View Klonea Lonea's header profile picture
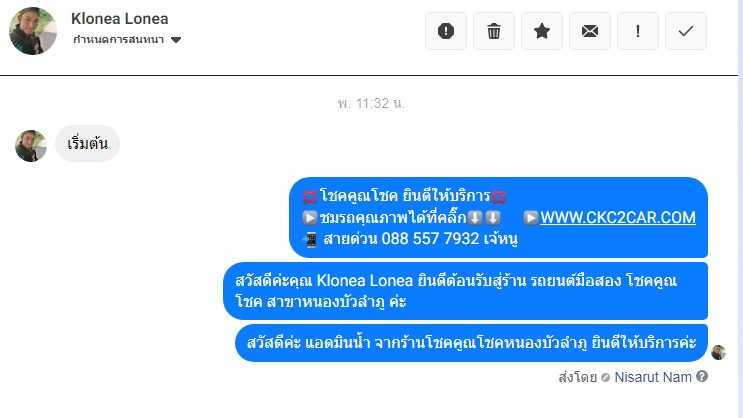The image size is (743, 418). coord(33,31)
